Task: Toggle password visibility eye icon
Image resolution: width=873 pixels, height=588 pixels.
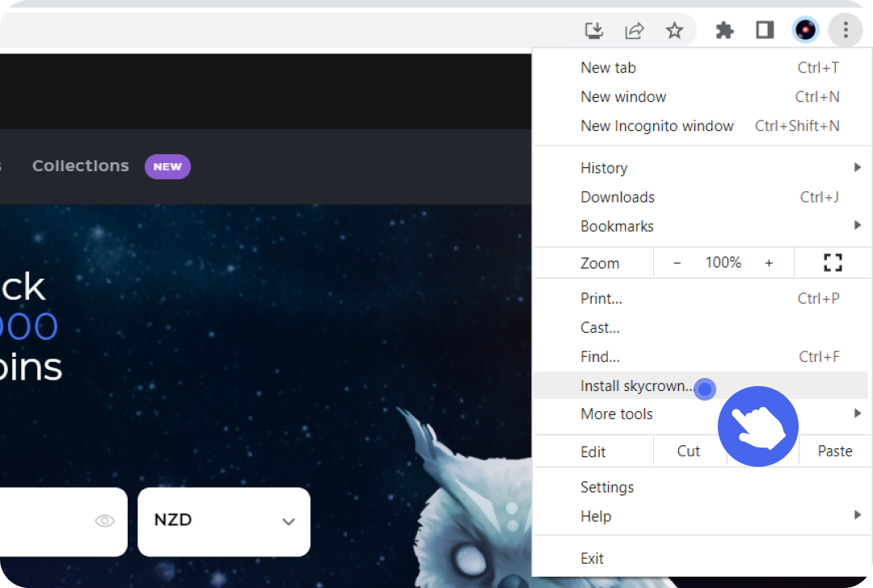Action: (104, 521)
